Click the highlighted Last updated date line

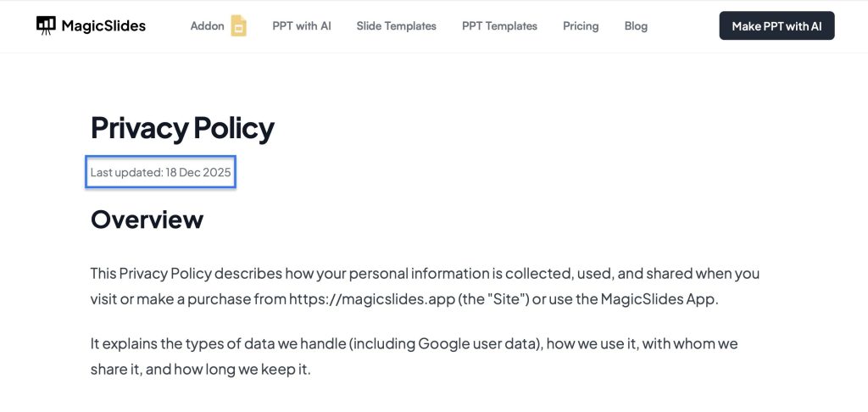pos(161,173)
